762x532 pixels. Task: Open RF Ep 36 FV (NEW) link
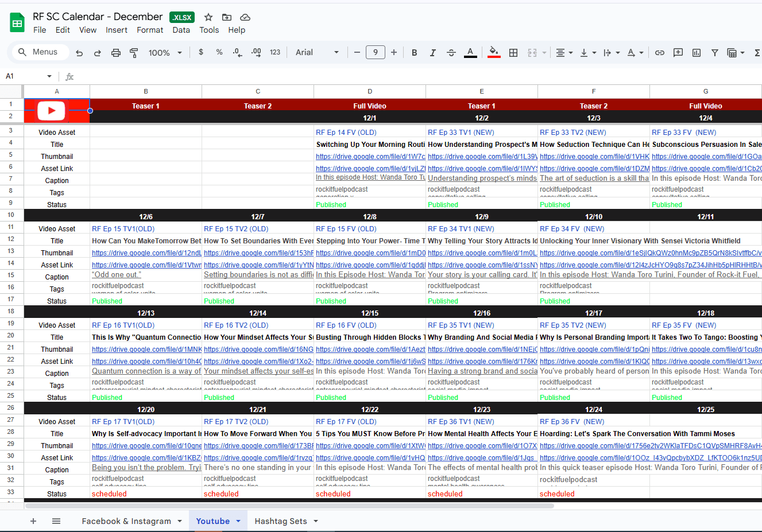tap(572, 422)
